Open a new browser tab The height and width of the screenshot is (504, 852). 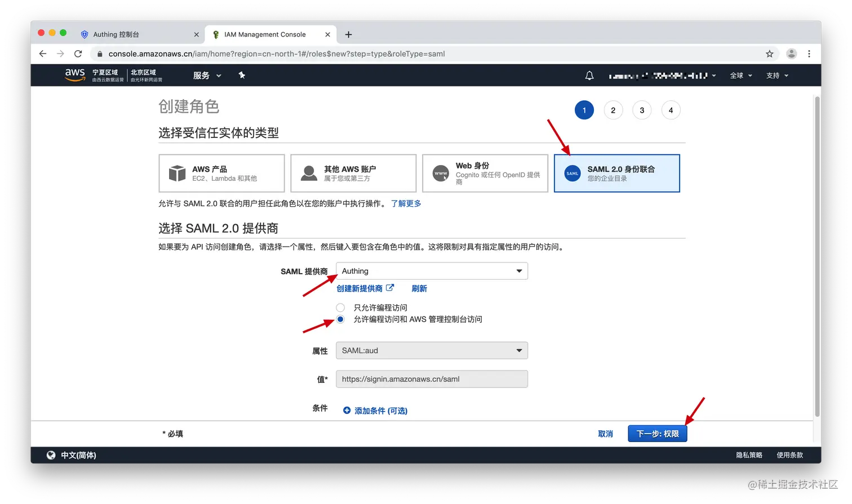pyautogui.click(x=348, y=34)
